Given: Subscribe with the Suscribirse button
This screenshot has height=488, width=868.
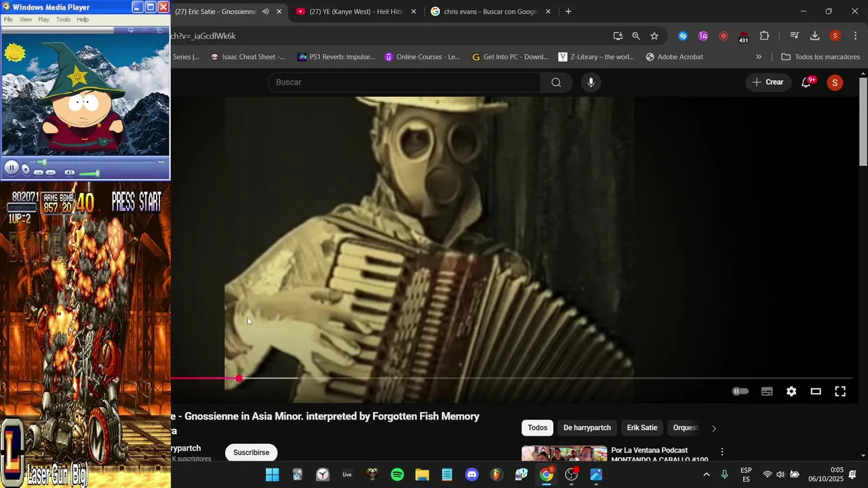Looking at the screenshot, I should [251, 452].
